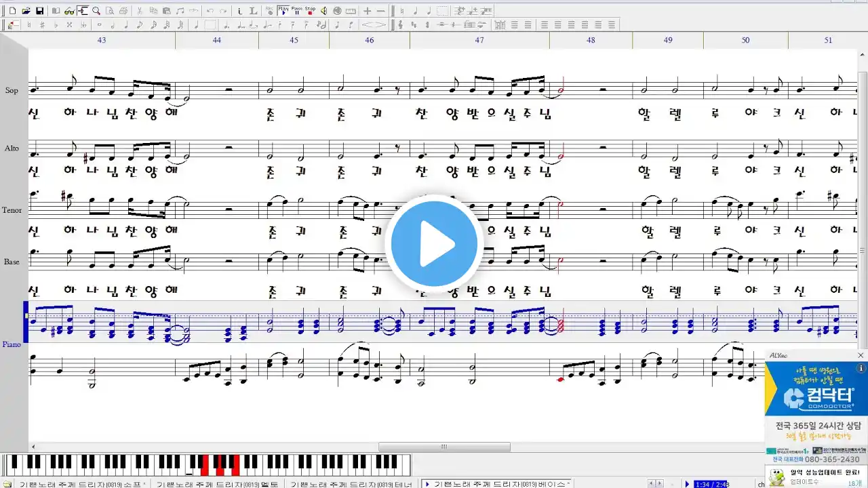Select the flat accidental tool
Image resolution: width=868 pixels, height=488 pixels.
pyautogui.click(x=56, y=25)
